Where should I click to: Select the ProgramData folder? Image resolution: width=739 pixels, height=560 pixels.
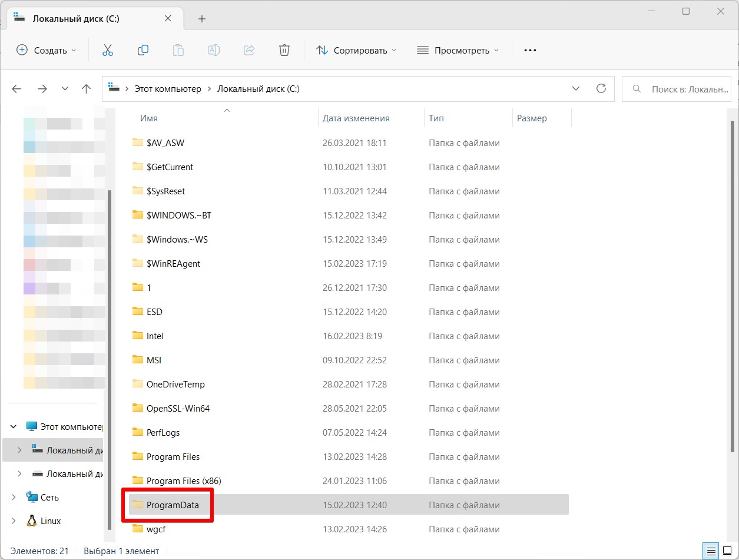click(349, 505)
